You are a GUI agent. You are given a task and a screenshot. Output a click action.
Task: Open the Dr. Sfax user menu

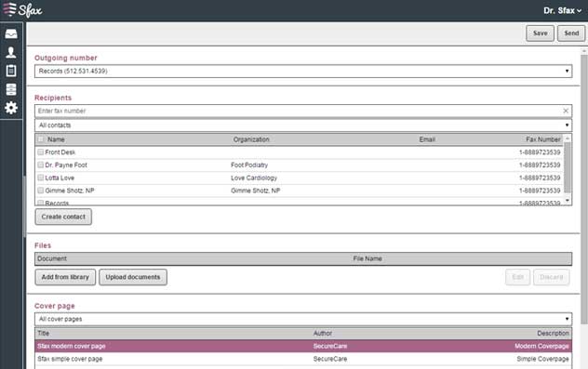pyautogui.click(x=562, y=10)
